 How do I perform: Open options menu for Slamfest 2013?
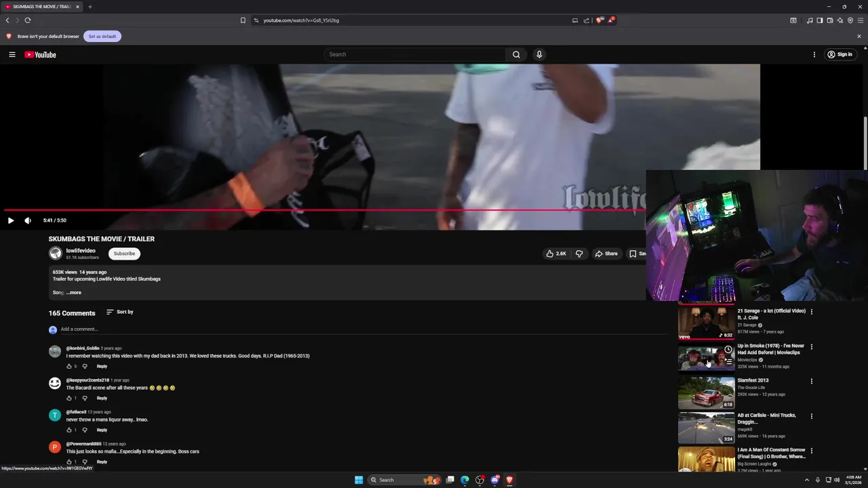coord(812,381)
